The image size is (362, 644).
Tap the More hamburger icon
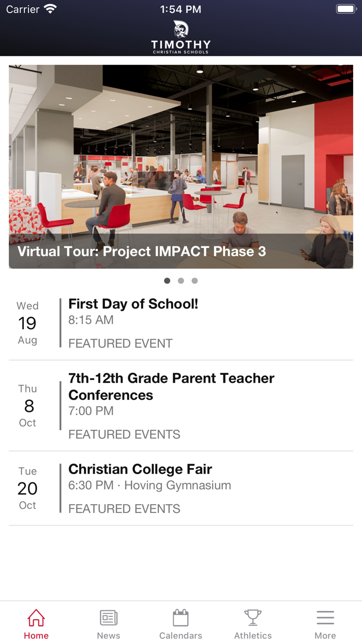pos(325,616)
